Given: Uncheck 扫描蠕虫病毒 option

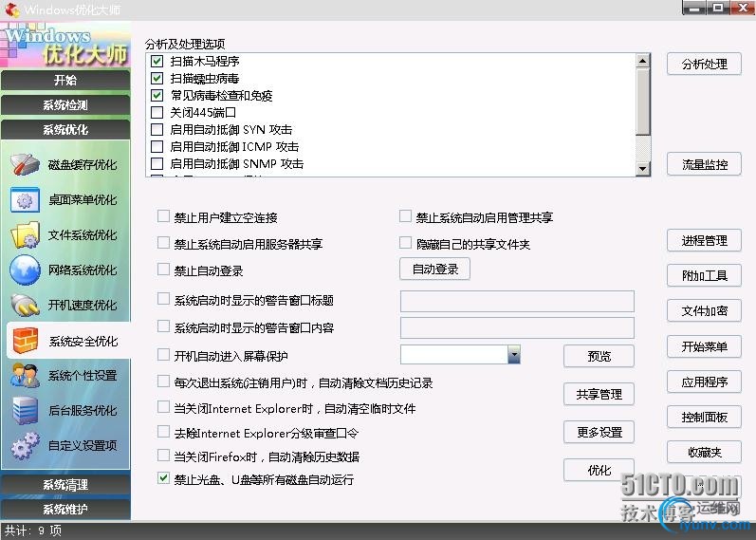Looking at the screenshot, I should coord(157,78).
